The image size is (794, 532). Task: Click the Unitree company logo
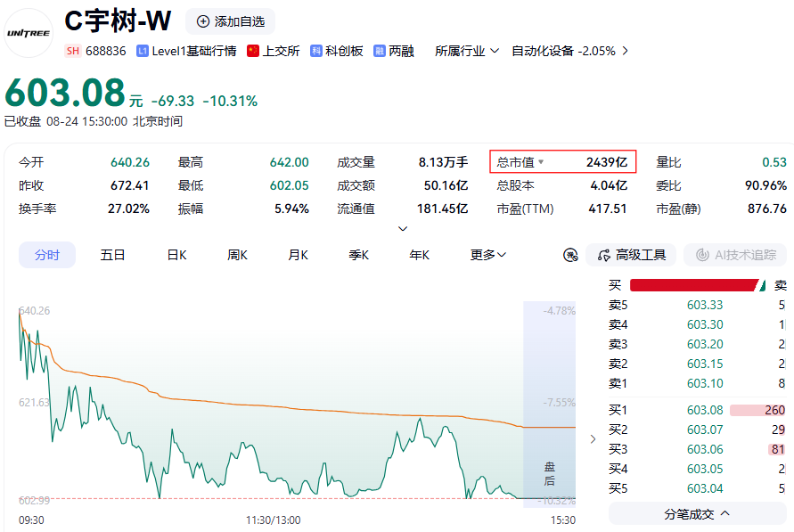29,33
